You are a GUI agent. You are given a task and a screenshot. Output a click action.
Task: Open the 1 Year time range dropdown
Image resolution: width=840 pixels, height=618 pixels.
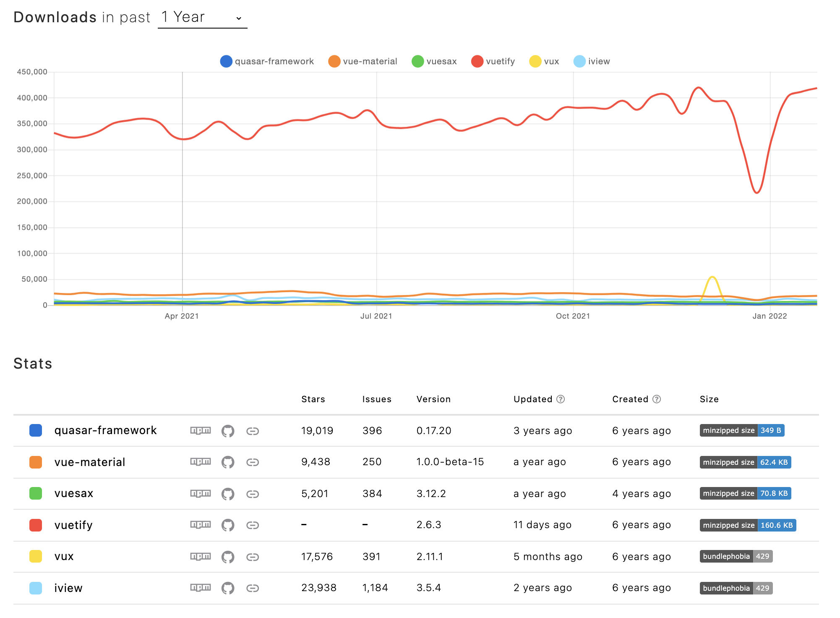click(202, 18)
